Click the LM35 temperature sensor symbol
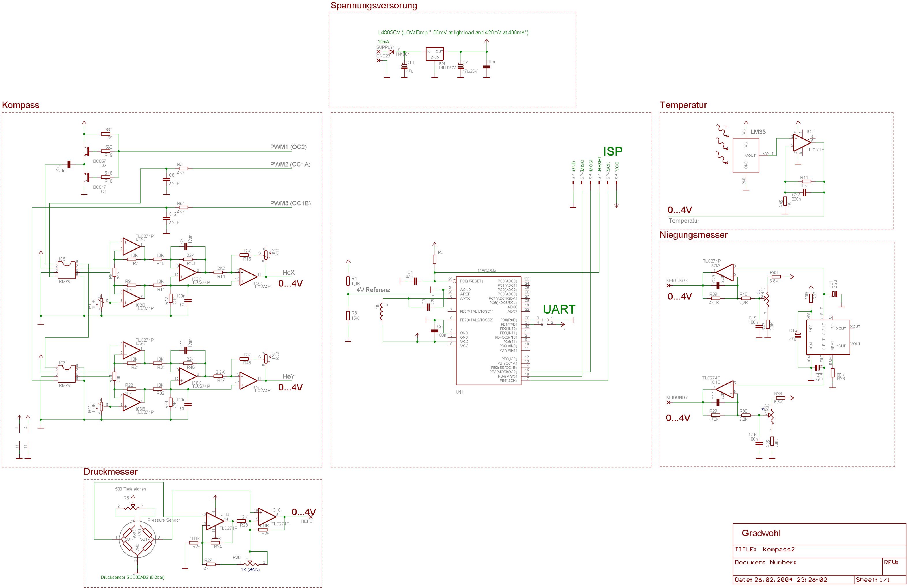The height and width of the screenshot is (588, 907). pos(745,155)
